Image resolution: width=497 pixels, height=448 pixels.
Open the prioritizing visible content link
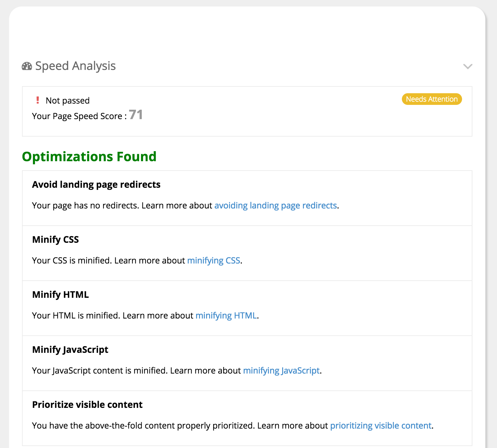pos(381,425)
